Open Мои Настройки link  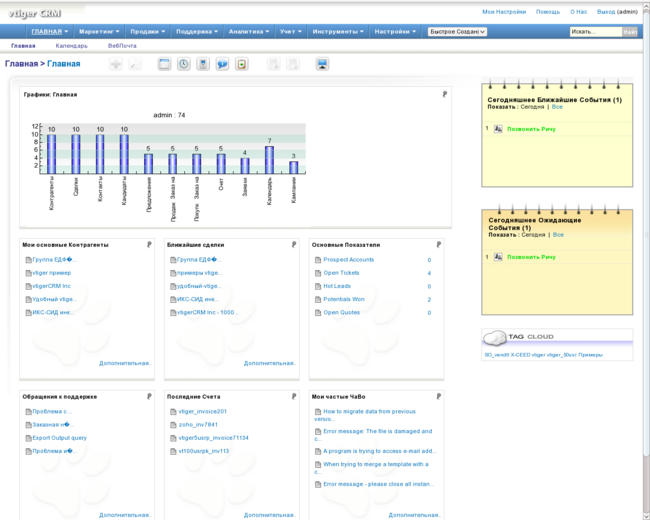(504, 12)
